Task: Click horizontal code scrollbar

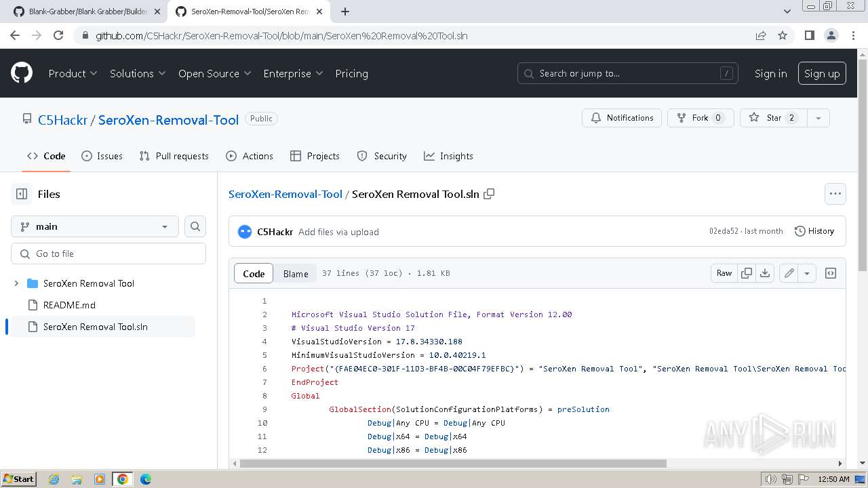Action: pyautogui.click(x=453, y=464)
